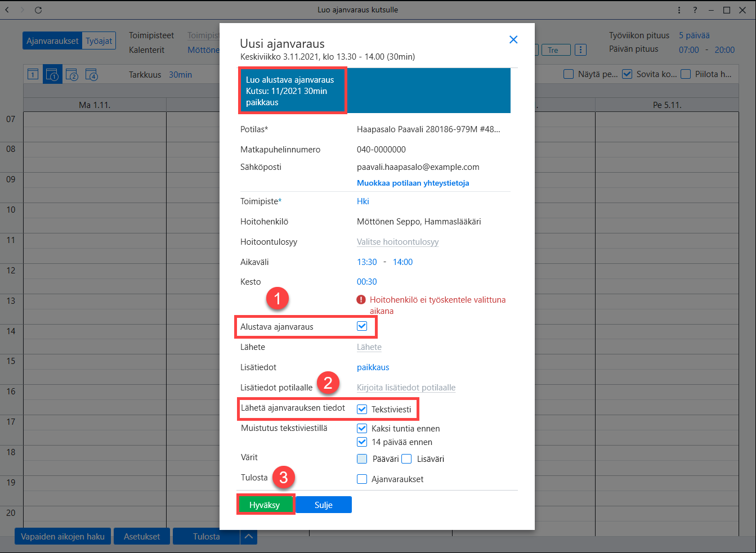Click the forward arrow in title bar
756x553 pixels.
[23, 10]
